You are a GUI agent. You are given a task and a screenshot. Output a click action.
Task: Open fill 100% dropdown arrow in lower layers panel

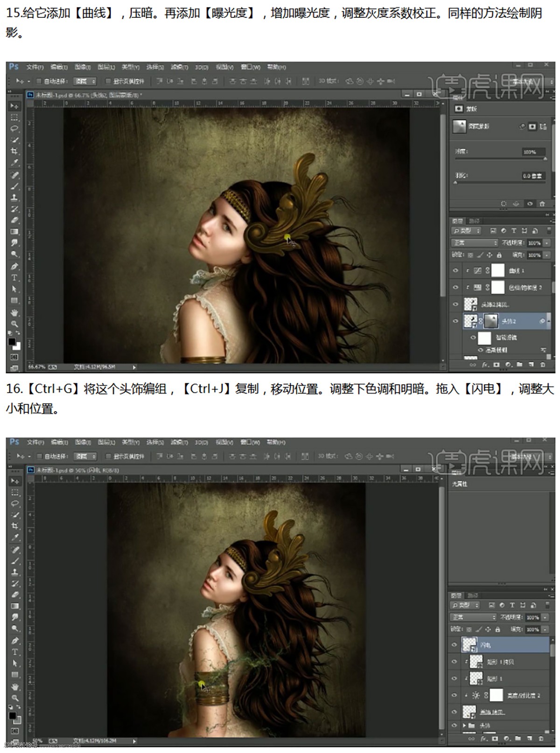coord(545,630)
